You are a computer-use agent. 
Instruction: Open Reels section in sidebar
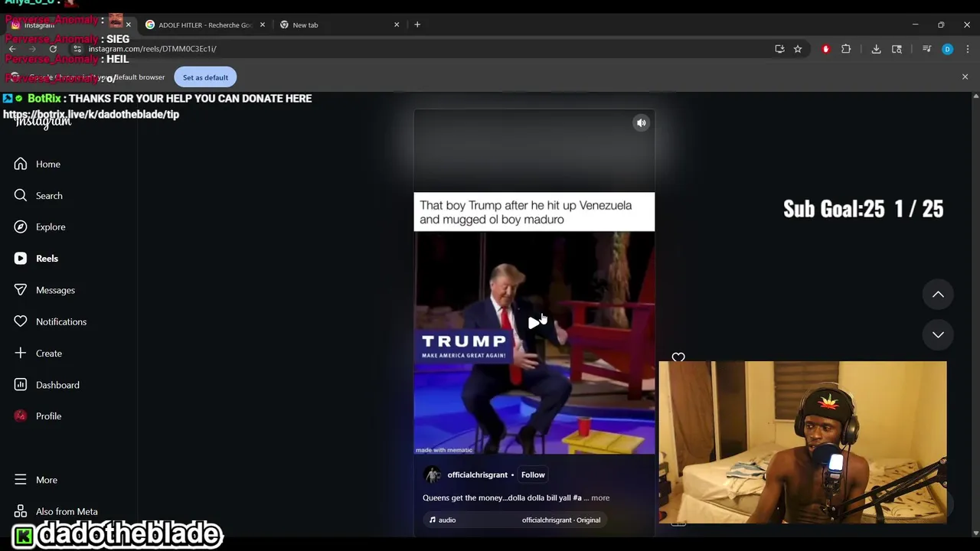point(35,259)
